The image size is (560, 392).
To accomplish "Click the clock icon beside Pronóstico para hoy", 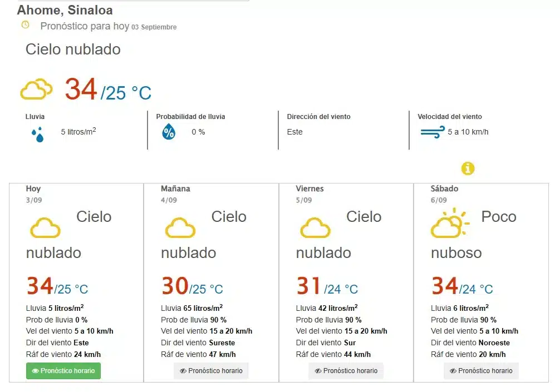I will (x=26, y=24).
